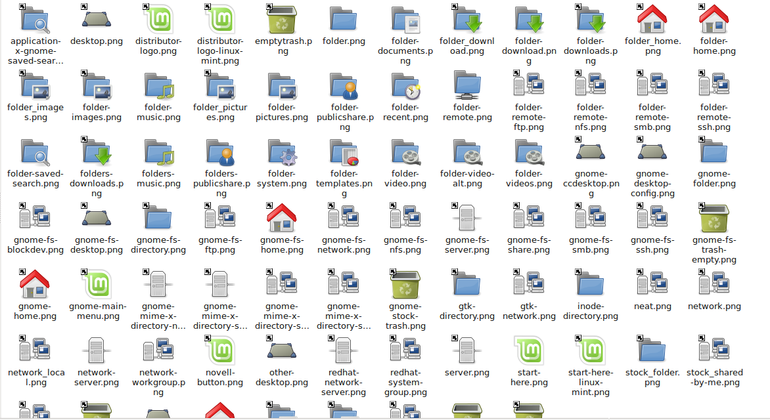Select distributor-logo-linux-mint.png file
The height and width of the screenshot is (420, 770).
(x=220, y=20)
